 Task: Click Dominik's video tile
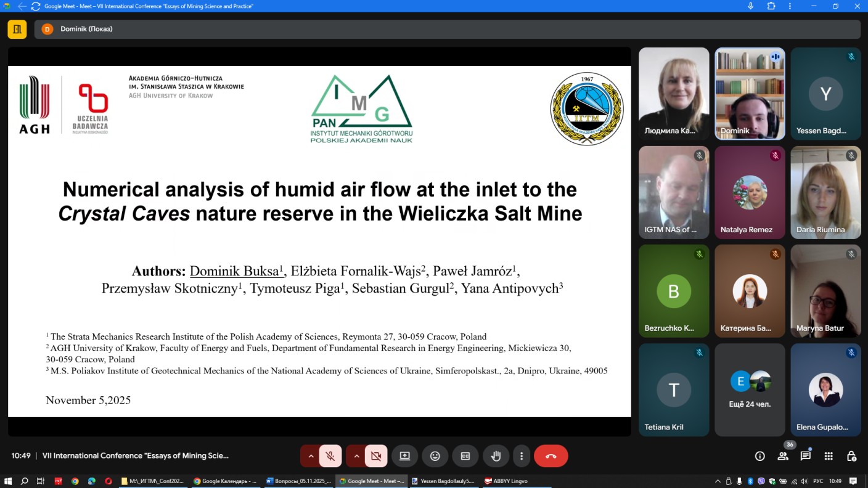point(750,94)
